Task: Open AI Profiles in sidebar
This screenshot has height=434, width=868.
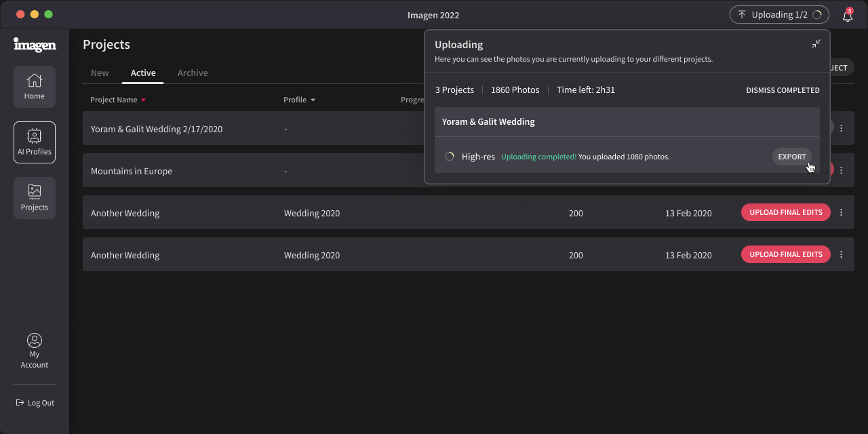Action: pyautogui.click(x=35, y=142)
